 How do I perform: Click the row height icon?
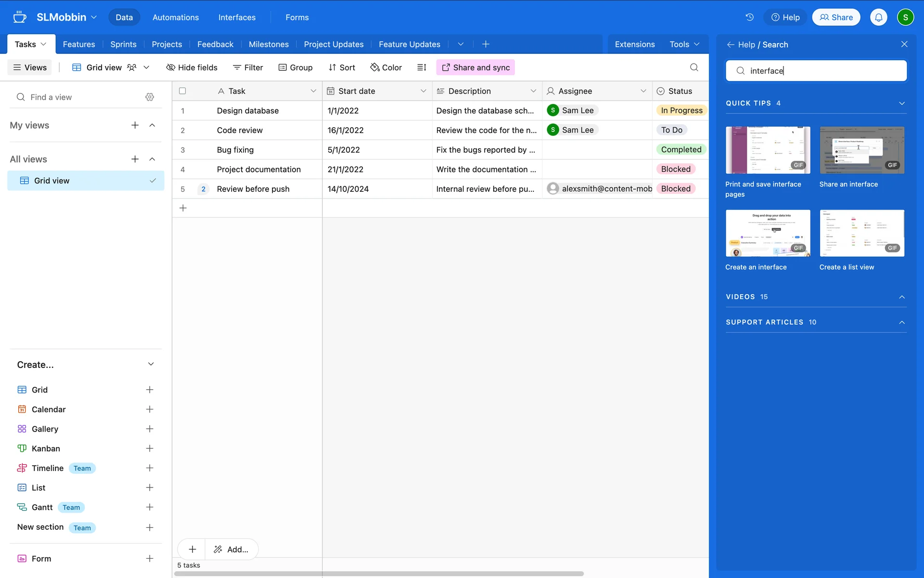[x=422, y=67]
